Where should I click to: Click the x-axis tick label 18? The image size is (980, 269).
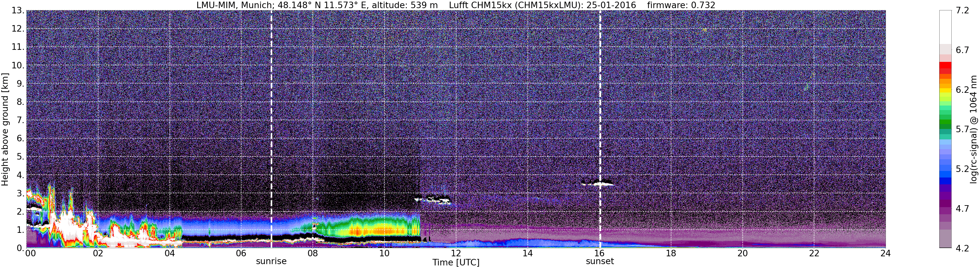coord(671,253)
